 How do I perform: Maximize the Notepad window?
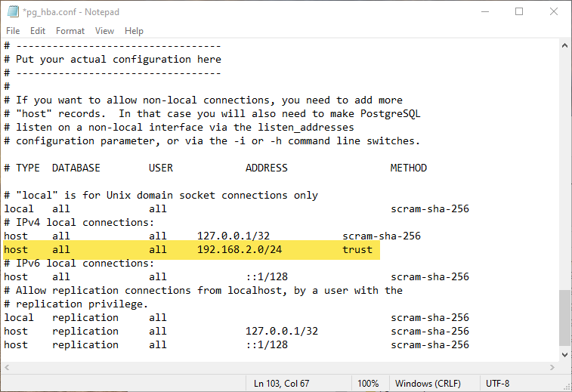click(519, 12)
